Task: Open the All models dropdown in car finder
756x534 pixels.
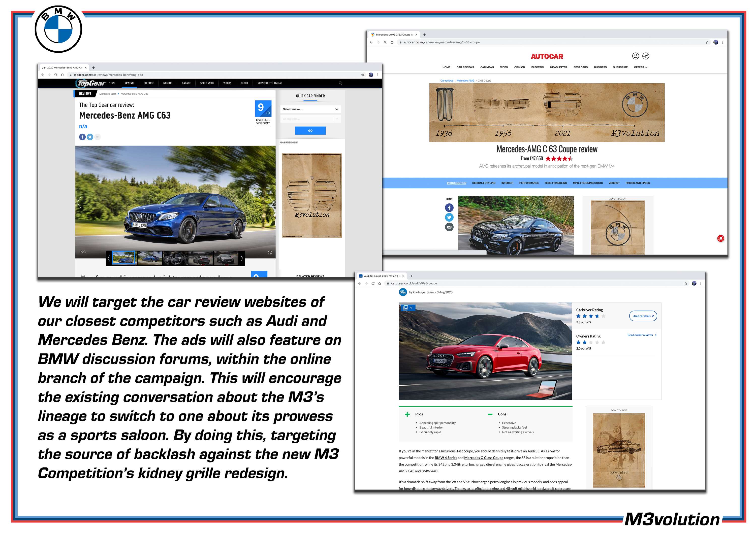Action: pos(310,119)
